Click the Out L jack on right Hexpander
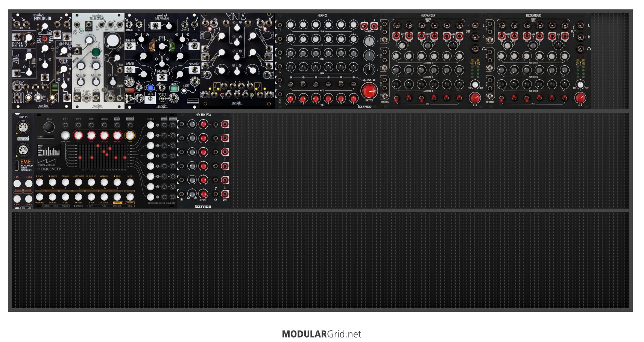This screenshot has width=644, height=342. pyautogui.click(x=581, y=26)
